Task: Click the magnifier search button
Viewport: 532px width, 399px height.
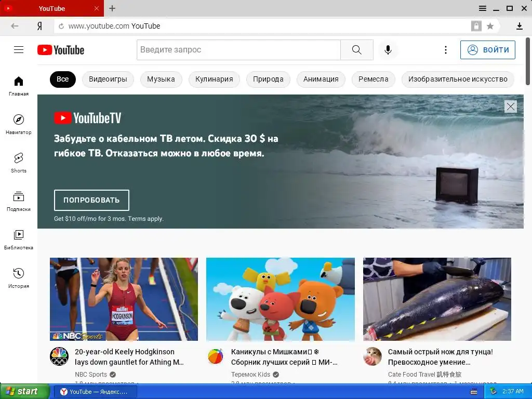Action: (x=357, y=50)
